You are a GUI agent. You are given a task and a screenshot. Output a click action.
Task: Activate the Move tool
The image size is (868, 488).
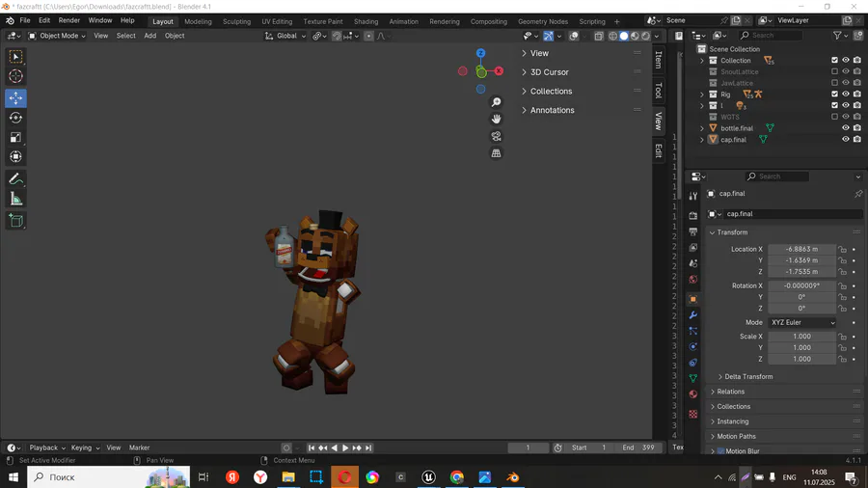[15, 98]
